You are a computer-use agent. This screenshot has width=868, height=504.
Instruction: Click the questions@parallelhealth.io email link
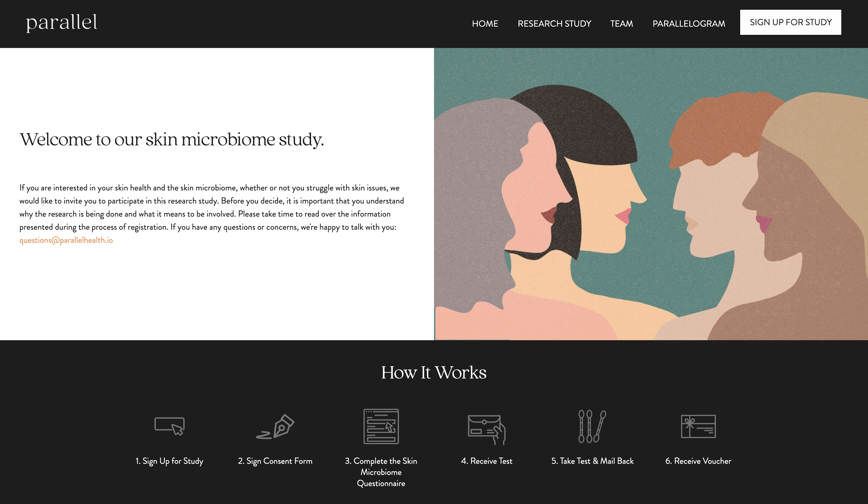[x=66, y=240]
